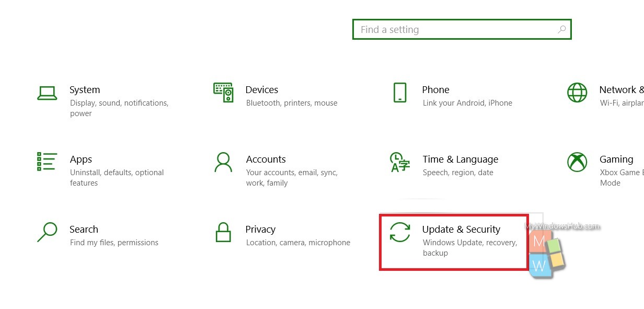
Task: Open Accounts settings title
Action: pos(266,159)
